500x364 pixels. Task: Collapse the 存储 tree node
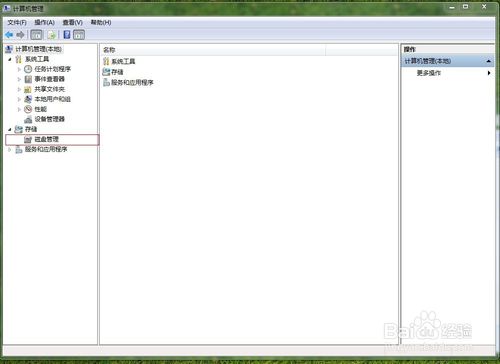(10, 129)
